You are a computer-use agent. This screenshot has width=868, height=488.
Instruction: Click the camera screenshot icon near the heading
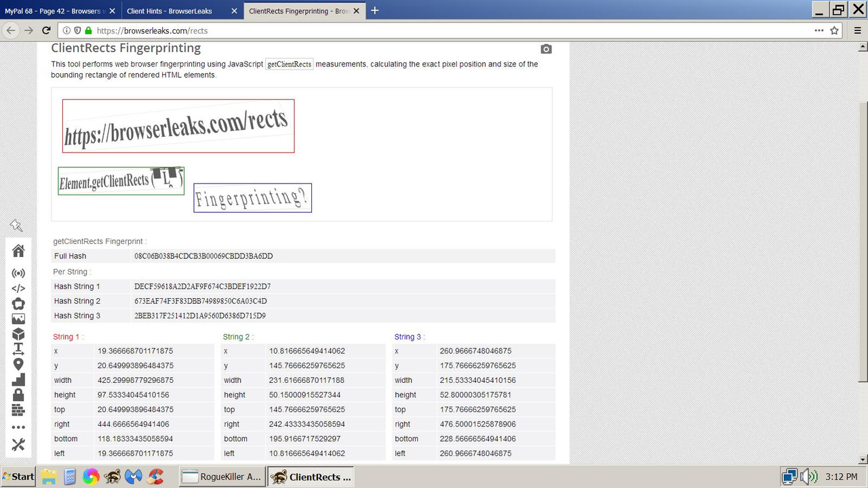tap(546, 49)
